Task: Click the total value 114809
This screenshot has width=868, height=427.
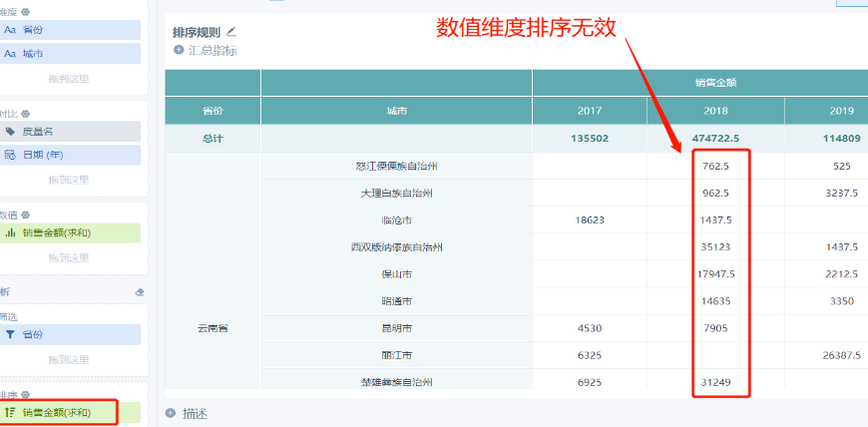Action: (841, 139)
